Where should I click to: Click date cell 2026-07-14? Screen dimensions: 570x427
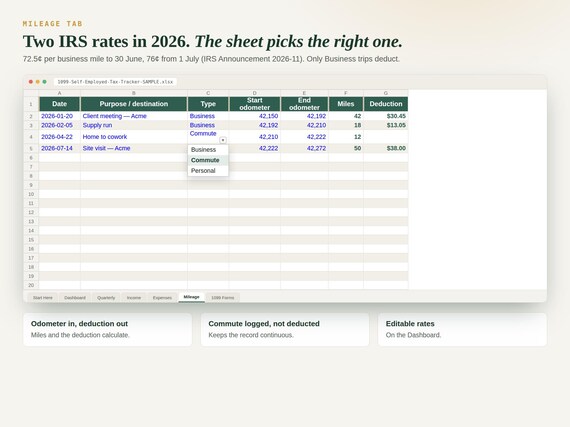[x=60, y=148]
